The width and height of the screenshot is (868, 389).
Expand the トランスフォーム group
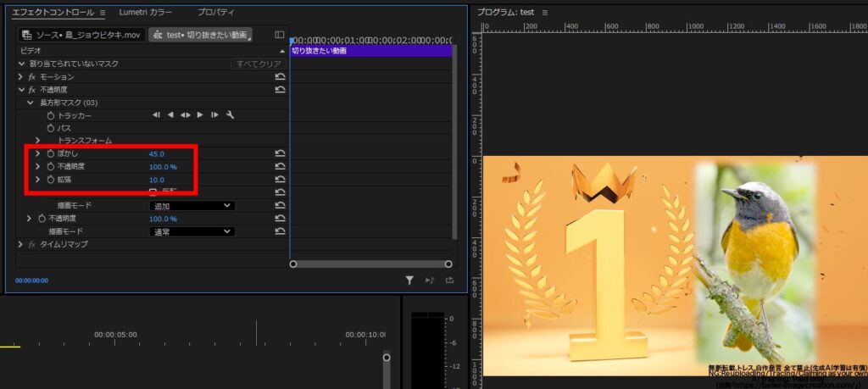pos(37,141)
